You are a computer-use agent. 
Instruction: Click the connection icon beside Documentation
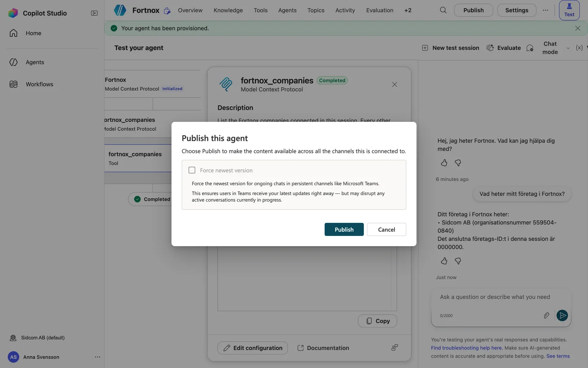tap(394, 348)
